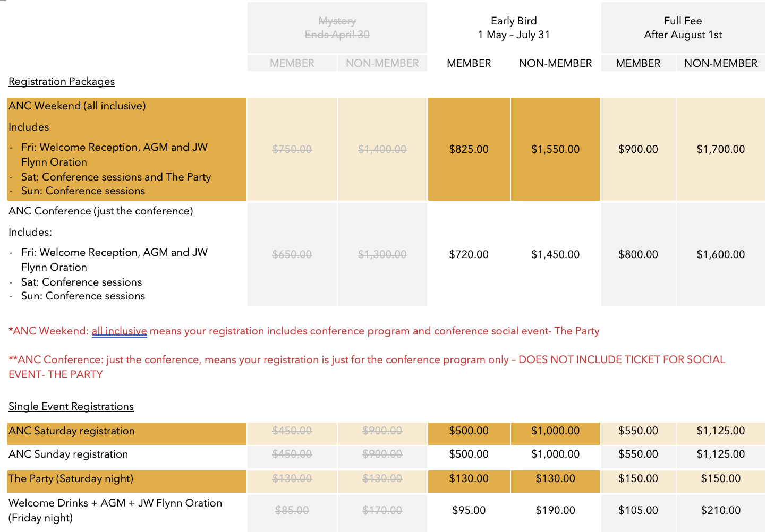This screenshot has height=532, width=766.
Task: Select the ANC Conference full fee $800.00 cell
Action: pyautogui.click(x=638, y=255)
